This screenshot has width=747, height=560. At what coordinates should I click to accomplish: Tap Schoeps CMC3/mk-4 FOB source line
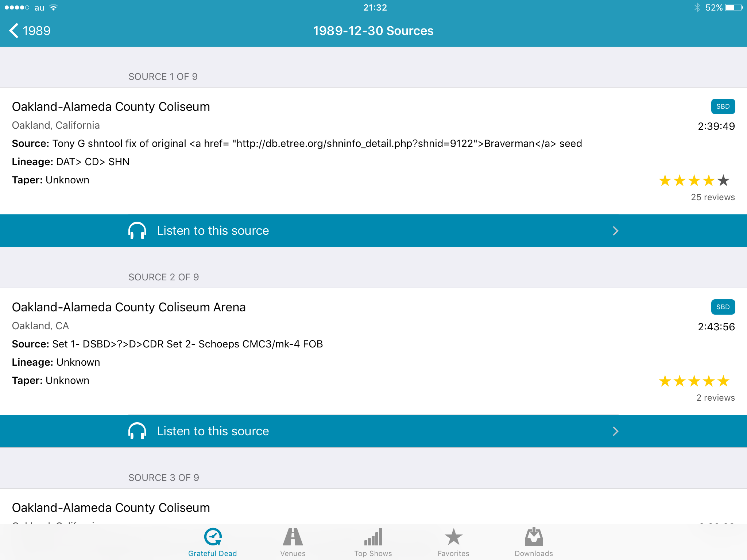click(x=167, y=344)
